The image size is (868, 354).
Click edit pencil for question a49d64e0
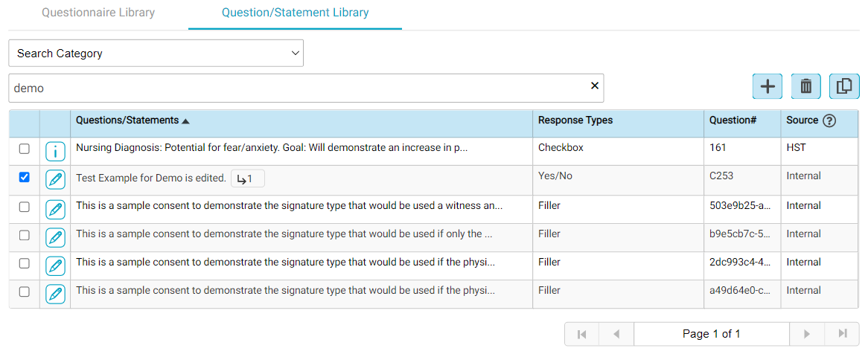pyautogui.click(x=55, y=294)
